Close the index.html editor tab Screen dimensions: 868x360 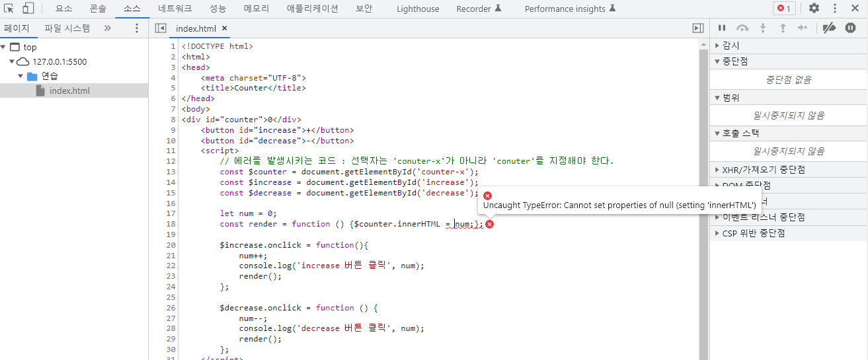224,28
